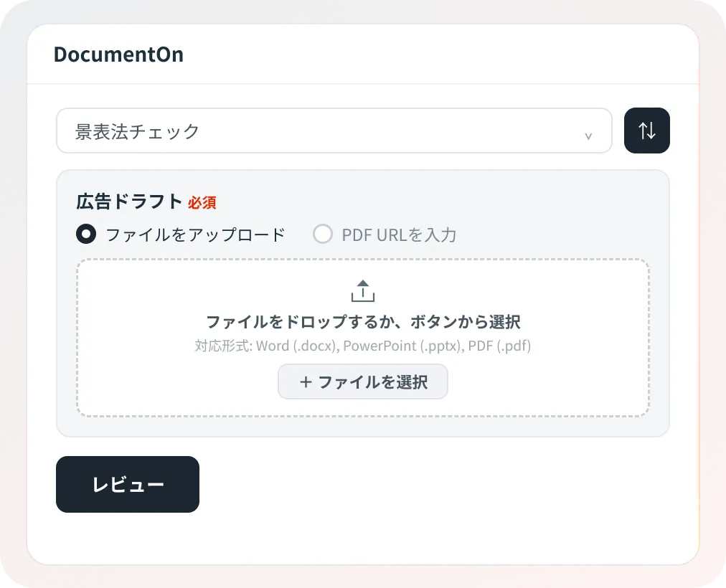Image resolution: width=726 pixels, height=588 pixels.
Task: Click the DocumentOn title
Action: click(118, 54)
